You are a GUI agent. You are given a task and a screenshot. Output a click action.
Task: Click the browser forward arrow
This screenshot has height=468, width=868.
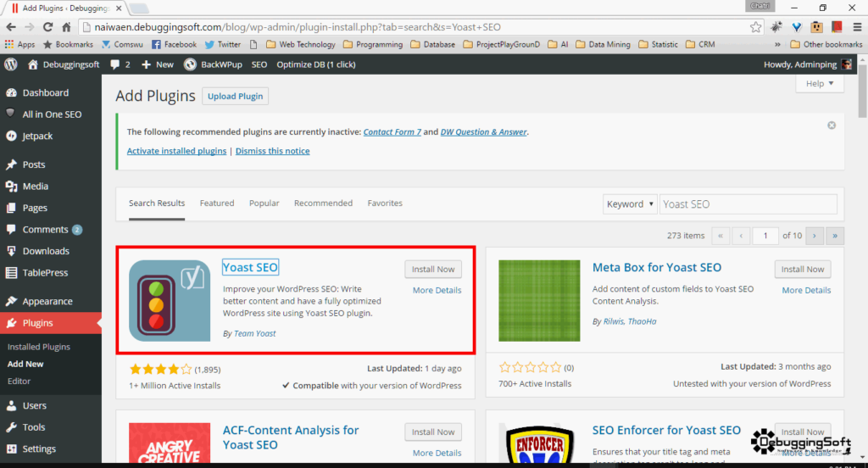tap(30, 26)
